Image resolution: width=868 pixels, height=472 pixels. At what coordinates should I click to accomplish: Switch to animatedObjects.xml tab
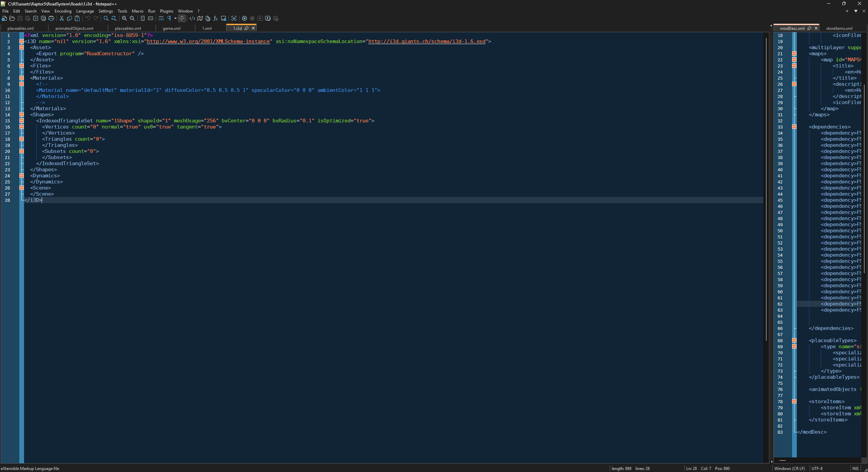click(x=74, y=28)
